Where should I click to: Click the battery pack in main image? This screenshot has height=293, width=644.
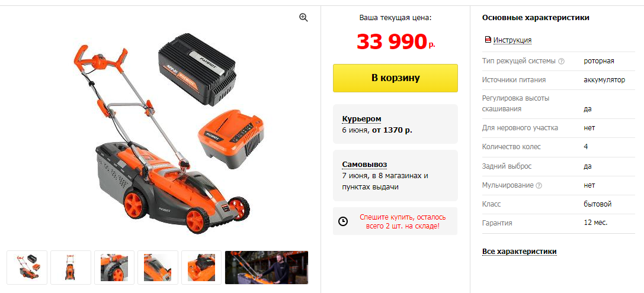197,70
